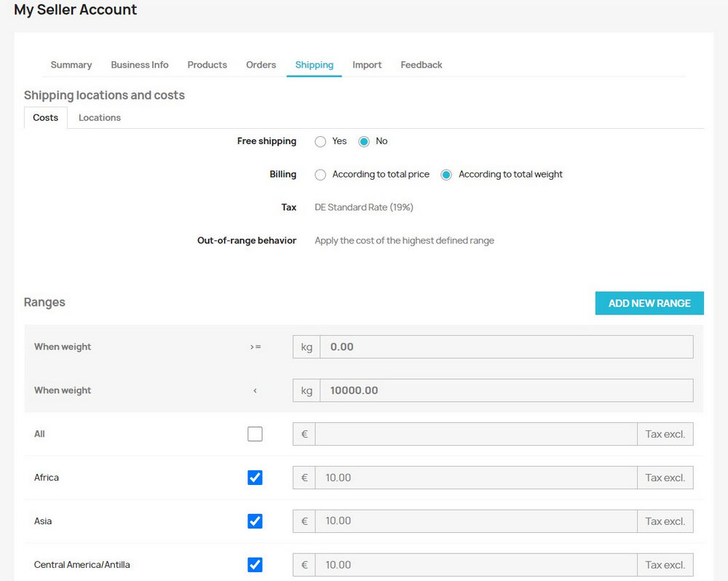Open the Feedback tab
The width and height of the screenshot is (728, 581).
(421, 65)
